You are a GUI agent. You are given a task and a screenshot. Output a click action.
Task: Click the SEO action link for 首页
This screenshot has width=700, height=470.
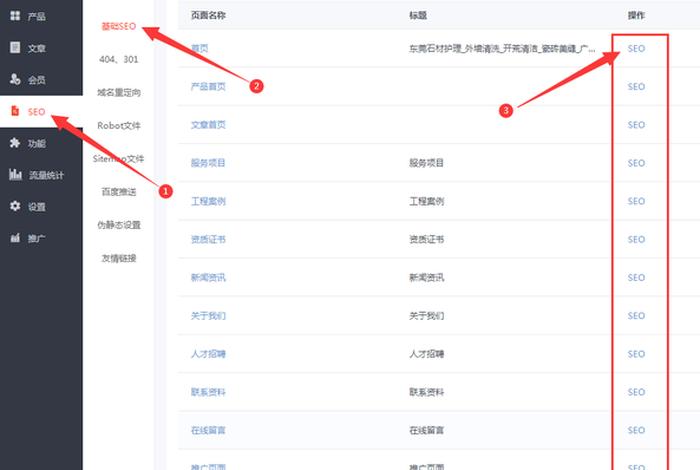636,48
